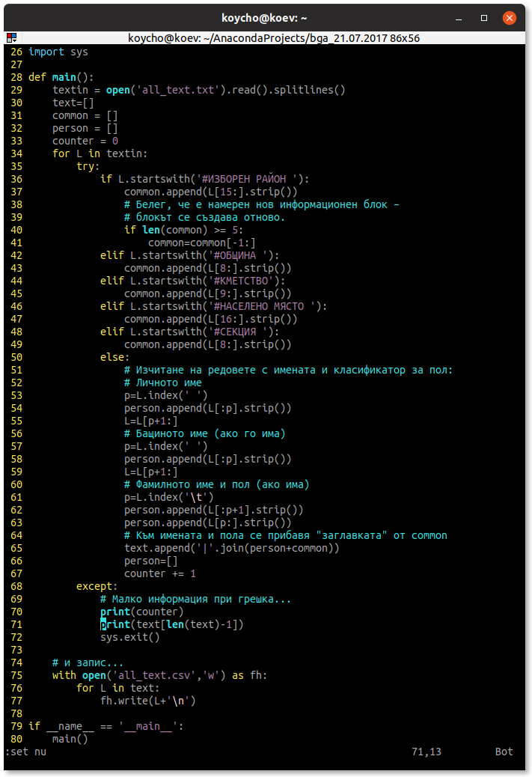532x777 pixels.
Task: Click the 'else:' keyword on line 50
Action: [x=115, y=357]
